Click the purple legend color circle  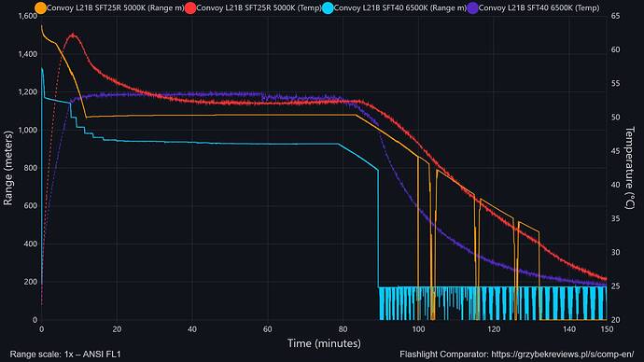pos(472,7)
